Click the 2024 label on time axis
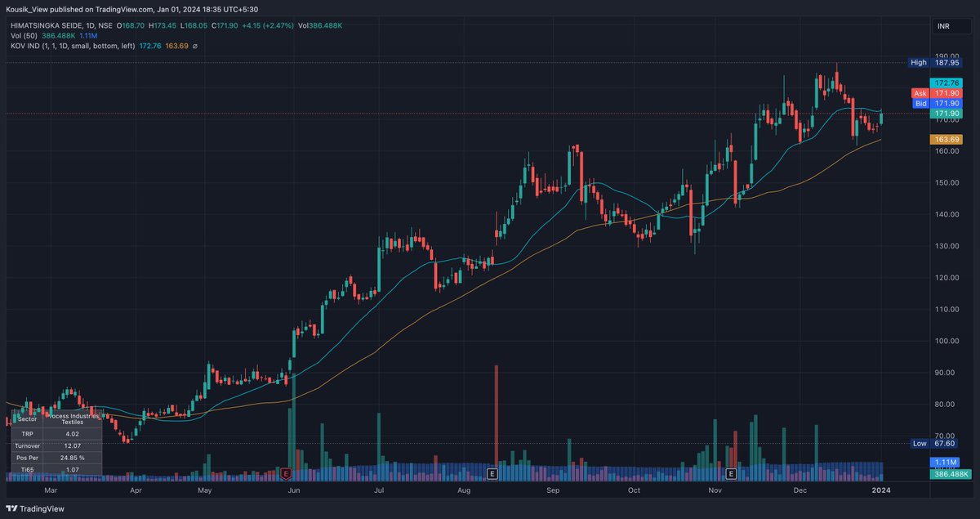Screen dimensions: 980x519 click(x=882, y=490)
